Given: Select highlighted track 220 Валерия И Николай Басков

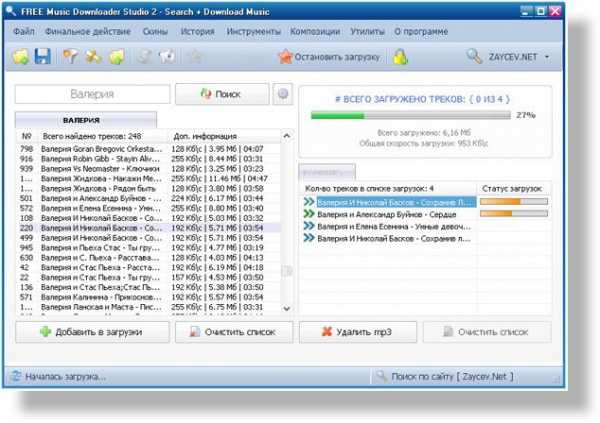Looking at the screenshot, I should 148,228.
